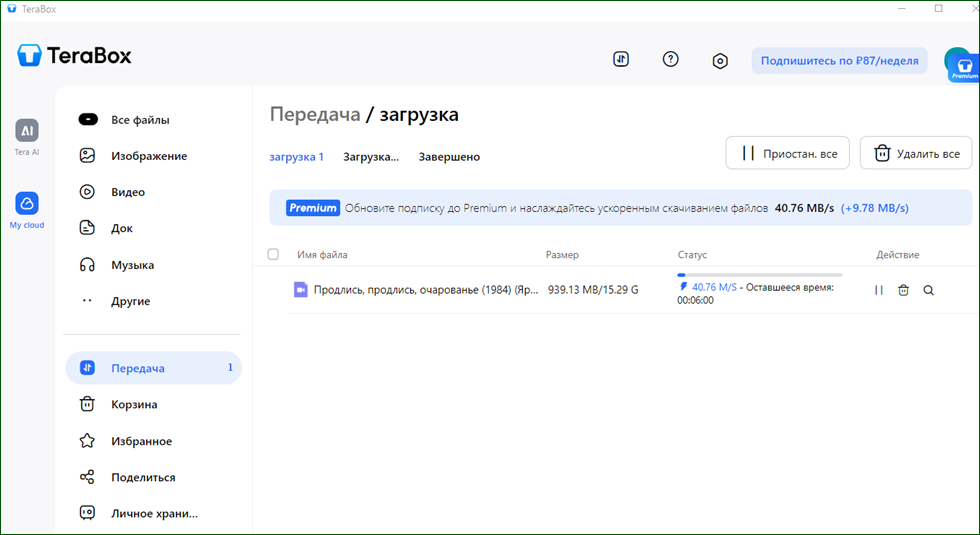This screenshot has height=535, width=980.
Task: Open settings hexagon icon in header
Action: [x=720, y=61]
